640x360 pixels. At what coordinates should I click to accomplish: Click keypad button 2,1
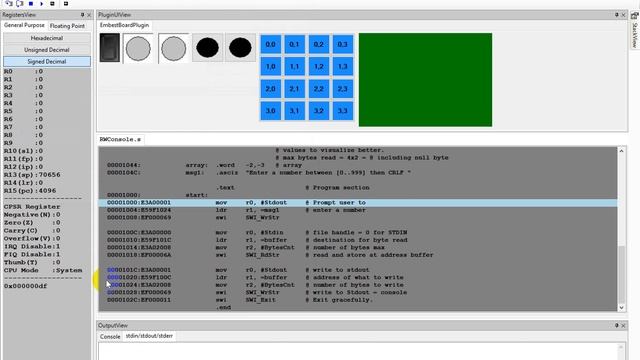pyautogui.click(x=294, y=89)
